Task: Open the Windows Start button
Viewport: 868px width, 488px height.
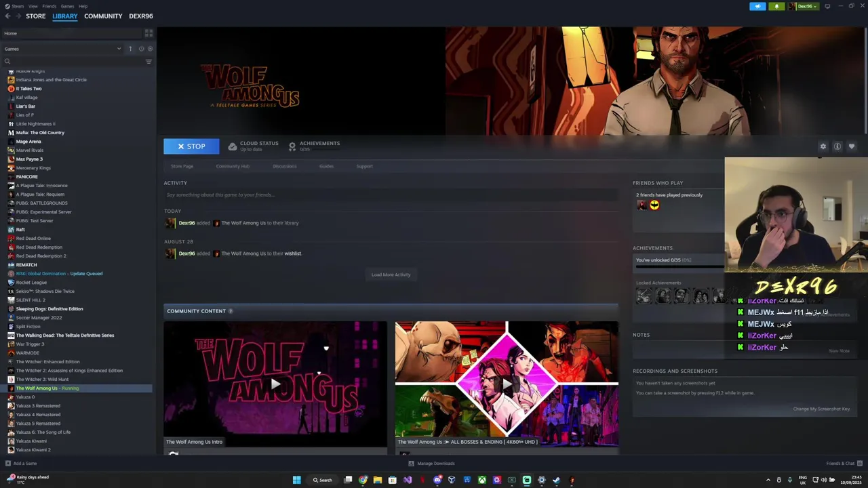Action: [296, 480]
